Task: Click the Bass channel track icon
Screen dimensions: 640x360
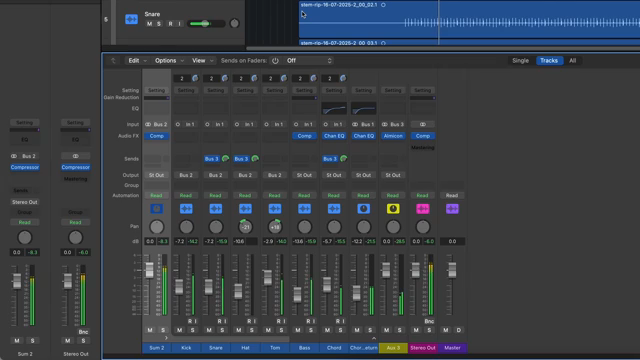Action: point(304,209)
